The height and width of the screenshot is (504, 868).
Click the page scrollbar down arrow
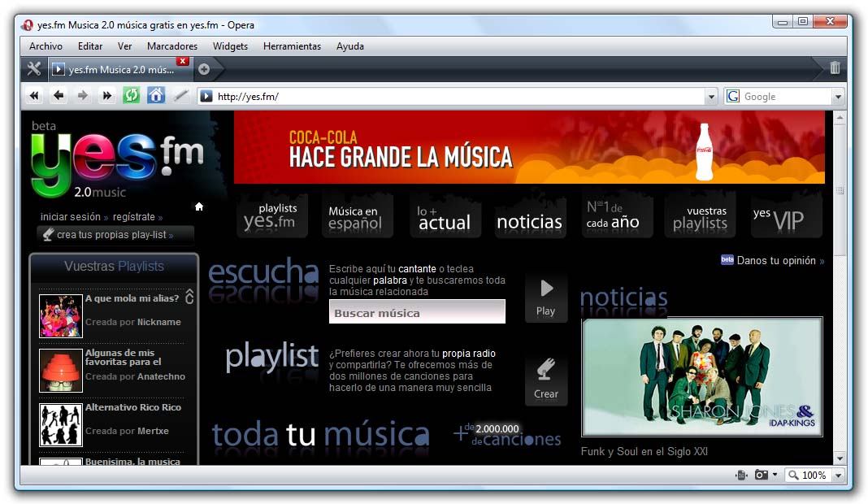coord(840,458)
